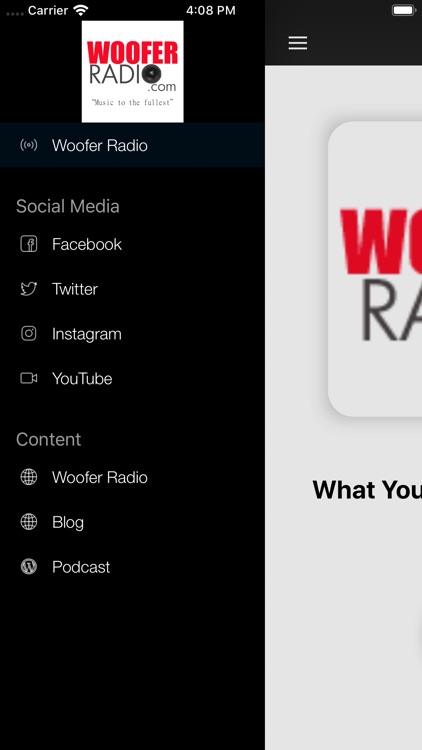
Task: Select the radio broadcast icon beside Woofer Radio
Action: click(29, 145)
